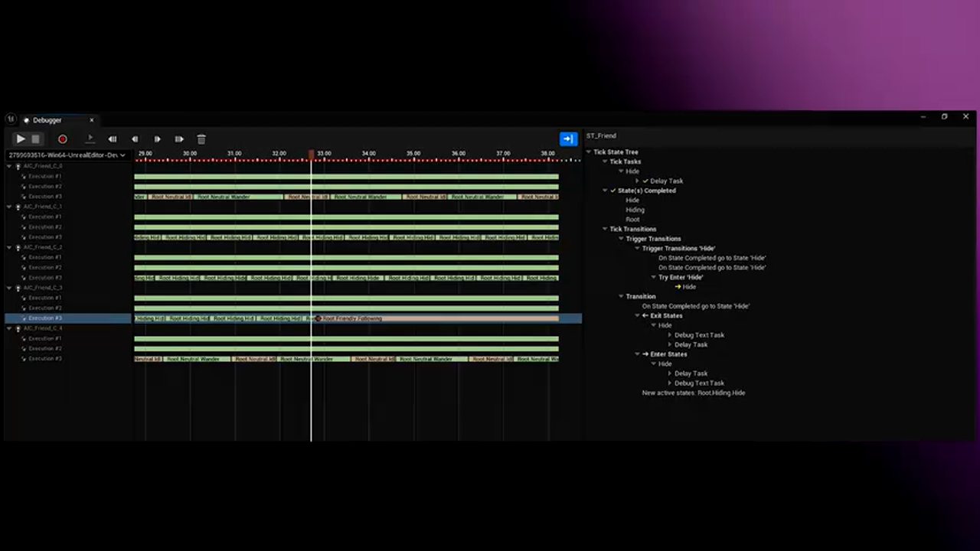Collapse the Tick State Tree node

click(588, 152)
